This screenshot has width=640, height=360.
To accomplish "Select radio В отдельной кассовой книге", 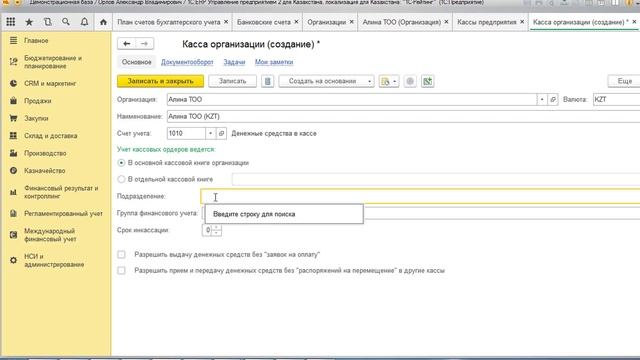I will coord(121,179).
